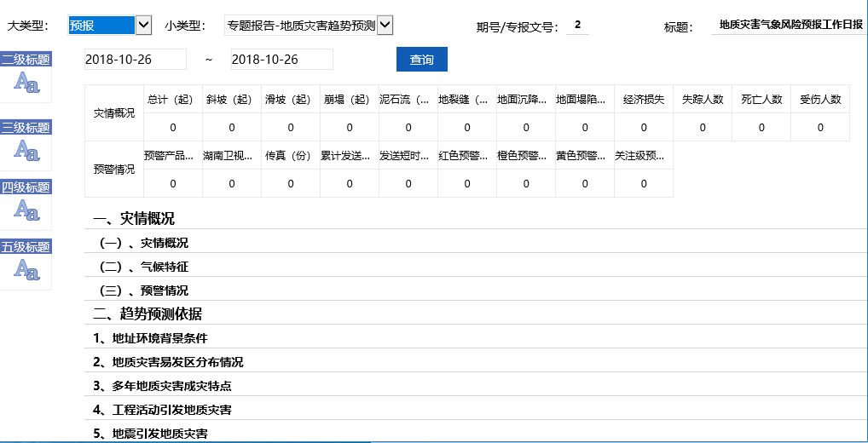
Task: Click the 经济损失 value cell
Action: coord(644,128)
